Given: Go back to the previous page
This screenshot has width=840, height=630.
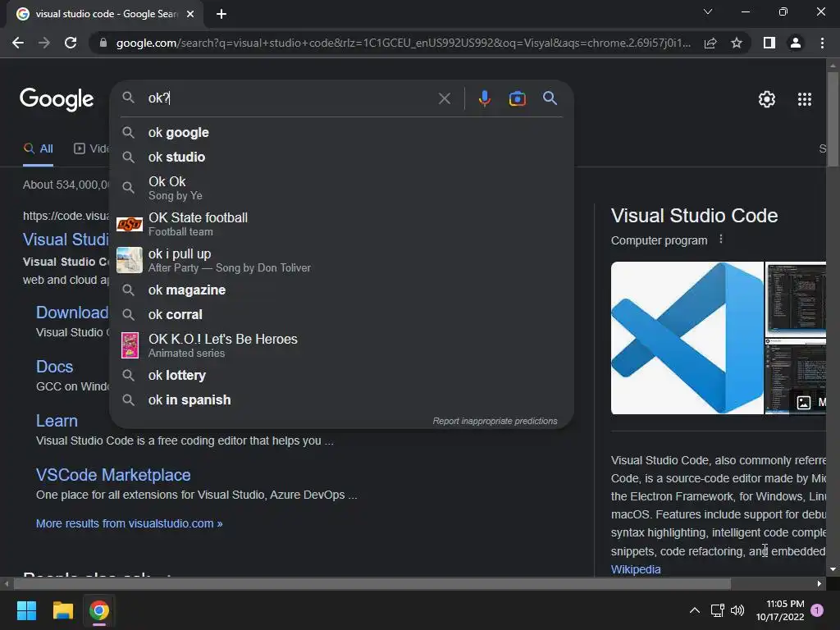Looking at the screenshot, I should pyautogui.click(x=18, y=43).
